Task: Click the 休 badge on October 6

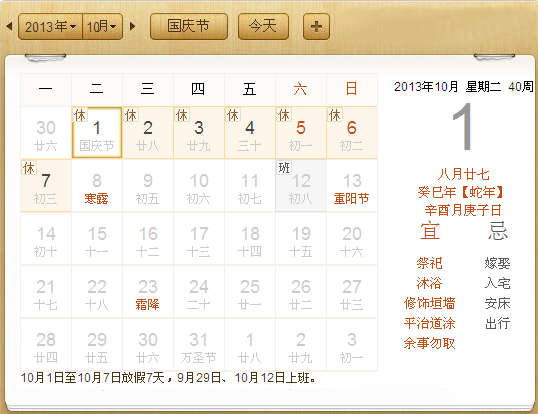Action: tap(335, 115)
